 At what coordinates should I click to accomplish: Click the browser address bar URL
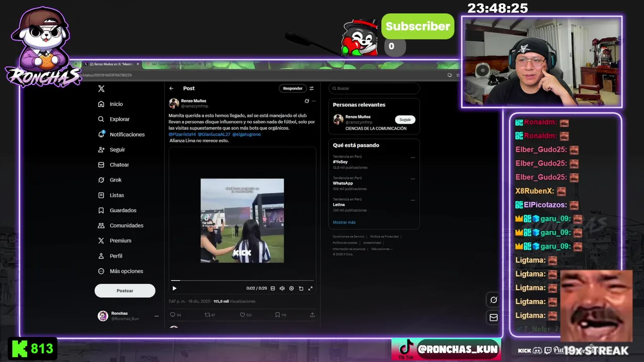click(107, 75)
